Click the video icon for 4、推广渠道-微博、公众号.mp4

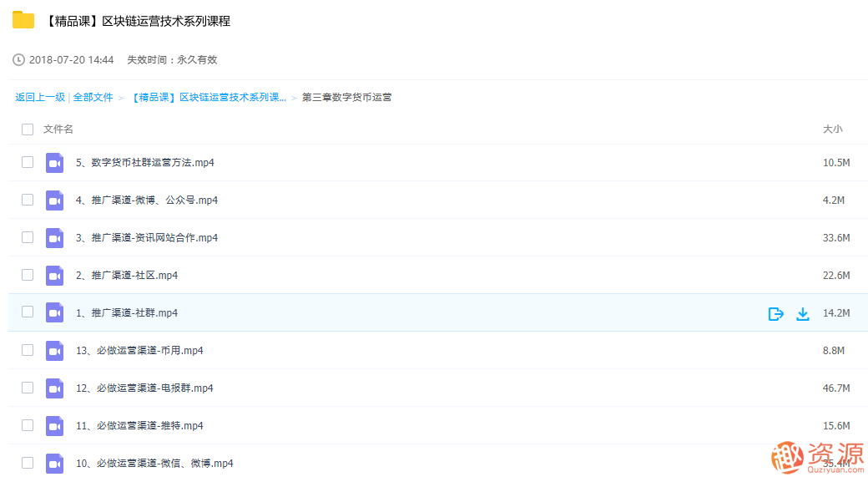pyautogui.click(x=54, y=200)
